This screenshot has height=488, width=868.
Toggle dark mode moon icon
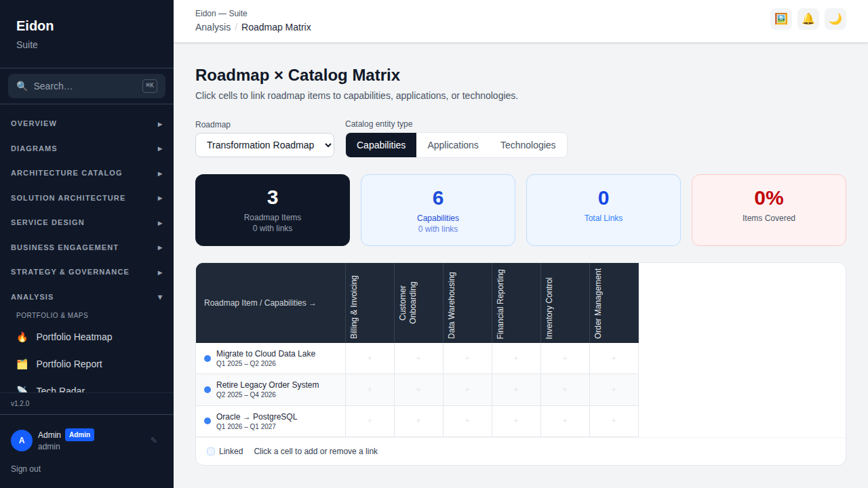[x=835, y=19]
